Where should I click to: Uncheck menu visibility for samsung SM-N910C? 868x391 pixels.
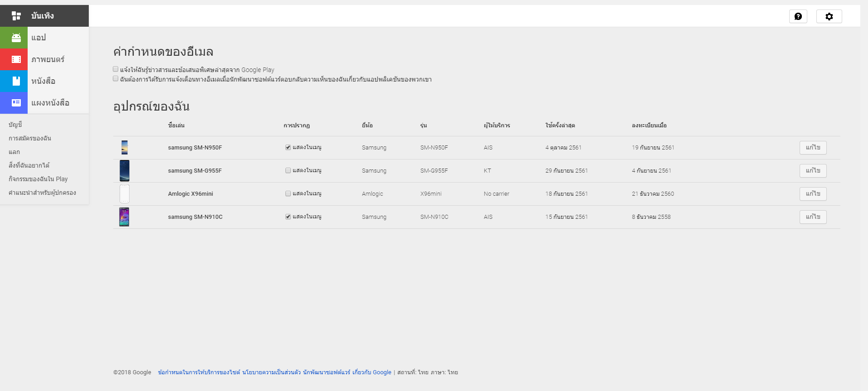point(288,217)
